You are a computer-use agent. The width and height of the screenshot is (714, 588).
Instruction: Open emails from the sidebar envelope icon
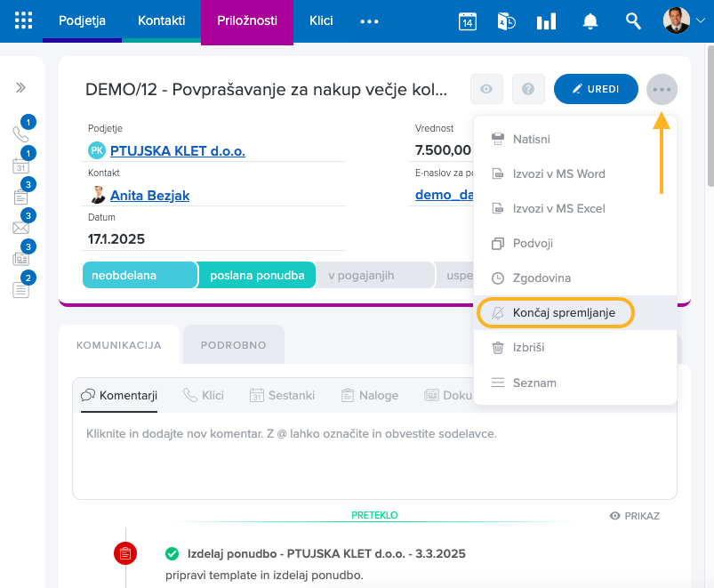(20, 227)
